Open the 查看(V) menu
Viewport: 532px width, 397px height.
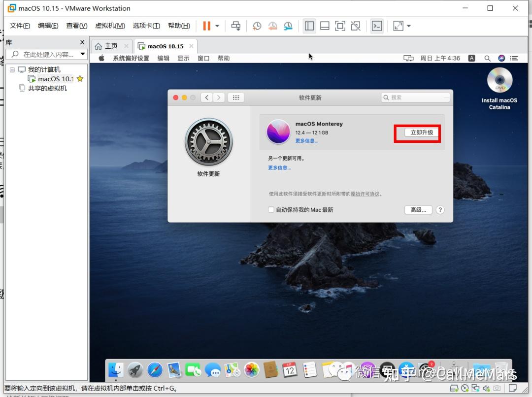point(77,26)
